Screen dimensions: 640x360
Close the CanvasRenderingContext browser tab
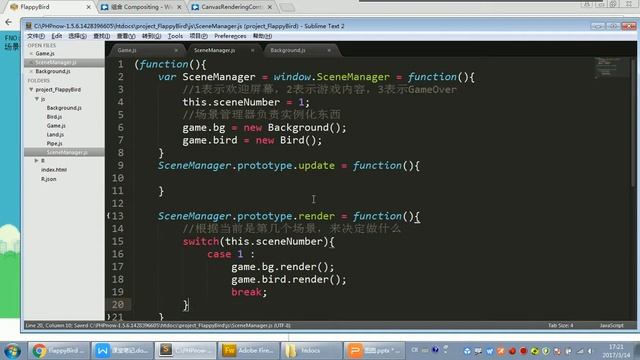click(269, 7)
